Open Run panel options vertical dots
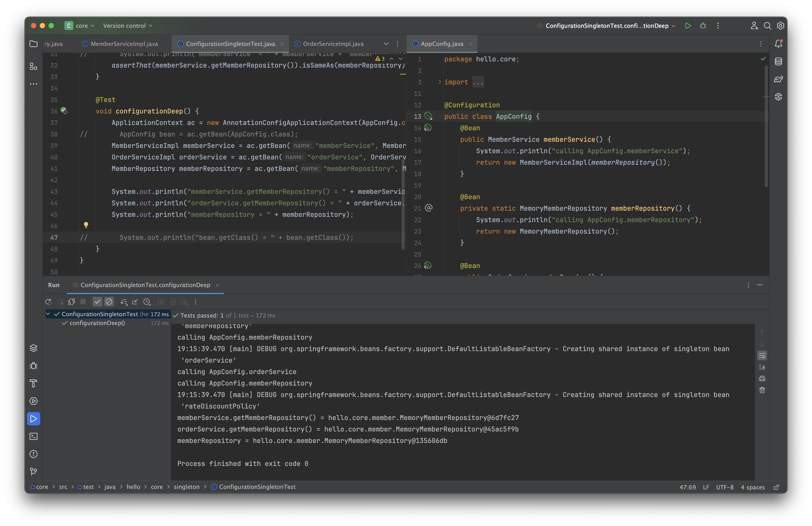Viewport: 812px width, 526px height. (748, 285)
